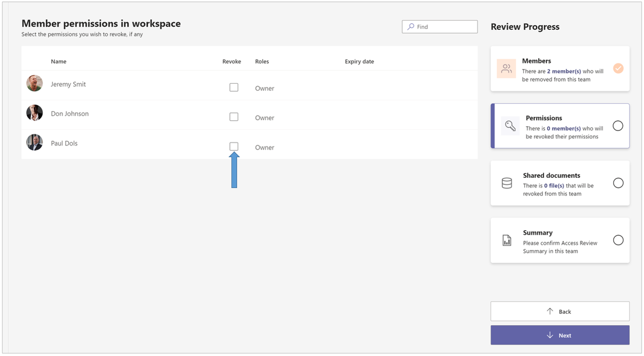Image resolution: width=644 pixels, height=356 pixels.
Task: Click the Review Progress heading
Action: click(x=525, y=27)
